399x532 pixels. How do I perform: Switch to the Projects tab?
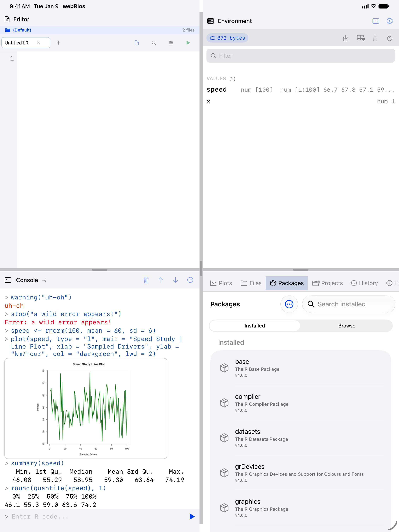point(327,283)
